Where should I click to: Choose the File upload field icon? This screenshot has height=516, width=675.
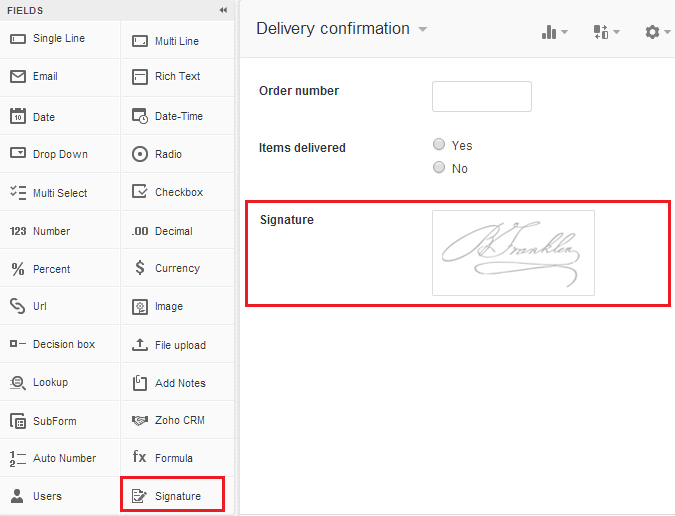140,345
